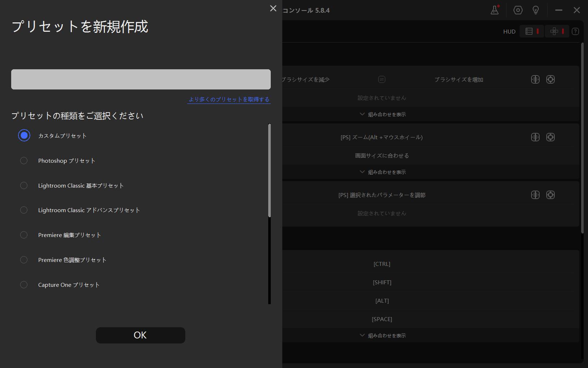This screenshot has width=588, height=368.
Task: Click the dial icon in パラメーターを調節 row
Action: pos(535,195)
